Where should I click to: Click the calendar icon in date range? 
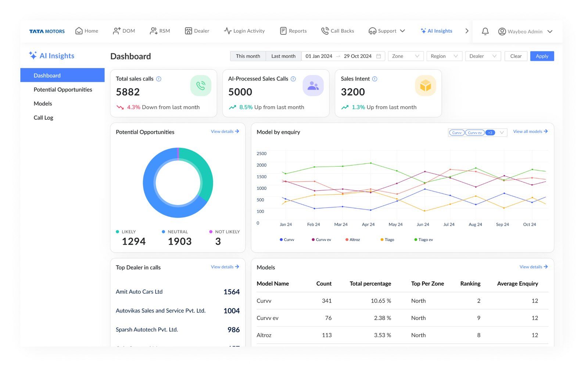click(379, 56)
